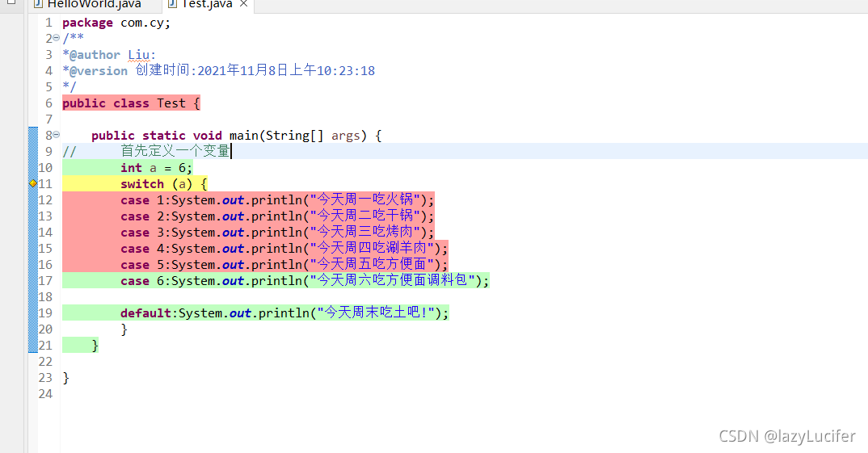
Task: Click the 'default' line with '今天周末吃土吧!'
Action: point(284,313)
